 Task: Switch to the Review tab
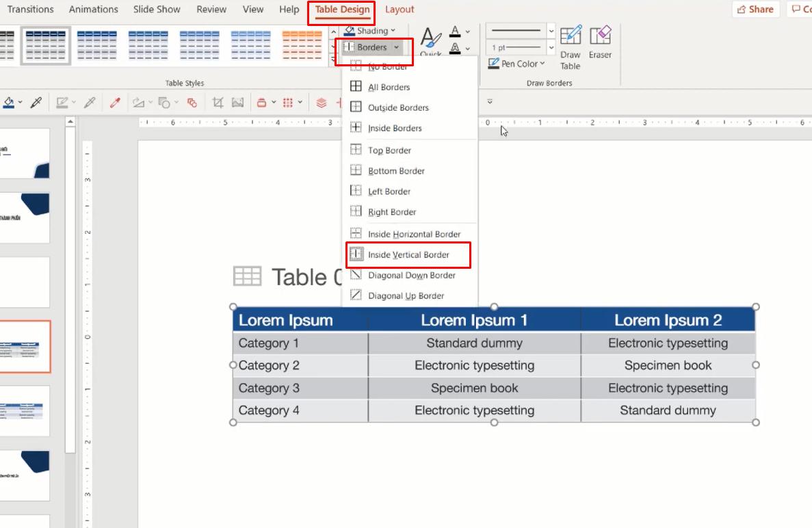pos(211,10)
